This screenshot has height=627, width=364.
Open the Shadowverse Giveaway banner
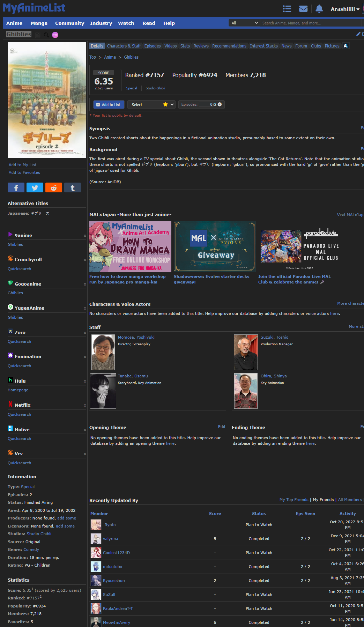[x=215, y=246]
